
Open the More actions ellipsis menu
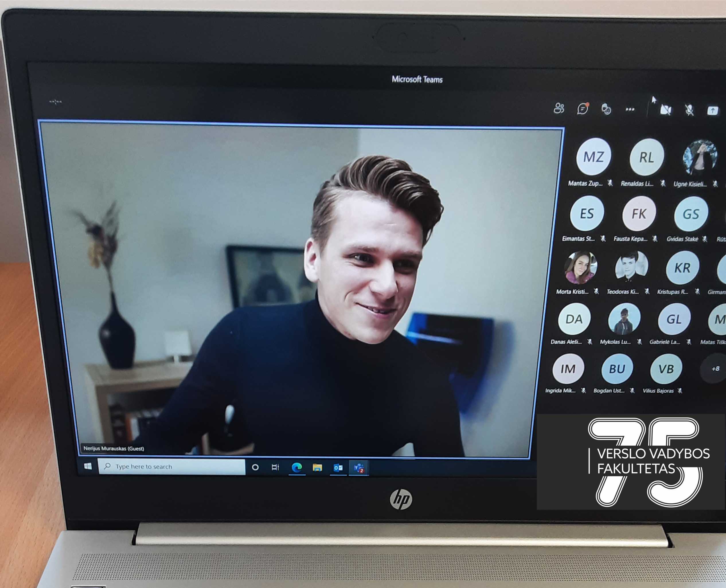coord(630,110)
